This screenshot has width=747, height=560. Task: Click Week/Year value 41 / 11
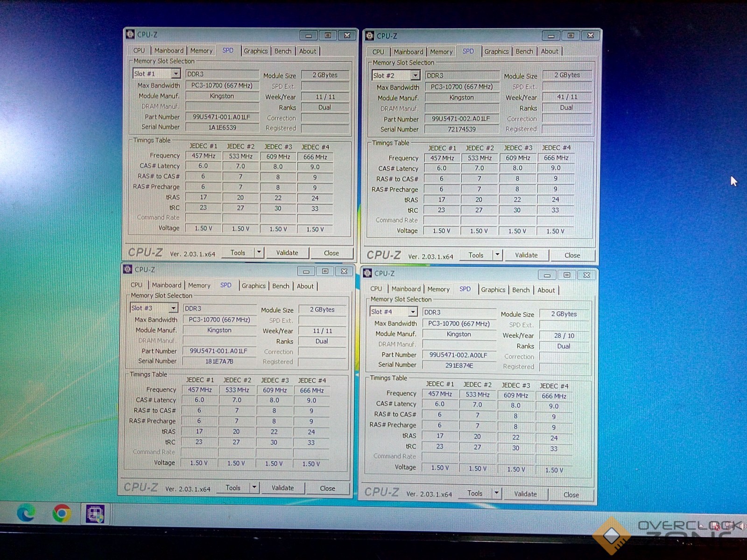coord(567,97)
